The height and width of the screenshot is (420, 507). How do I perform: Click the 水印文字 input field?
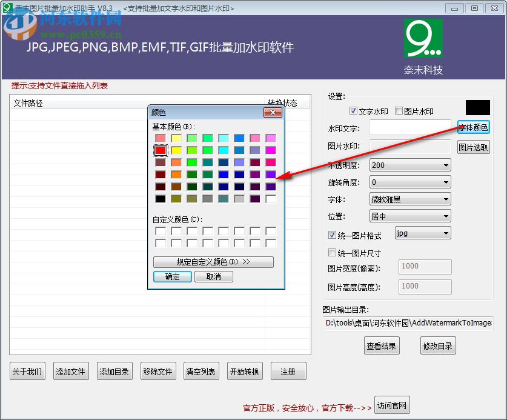coord(411,128)
